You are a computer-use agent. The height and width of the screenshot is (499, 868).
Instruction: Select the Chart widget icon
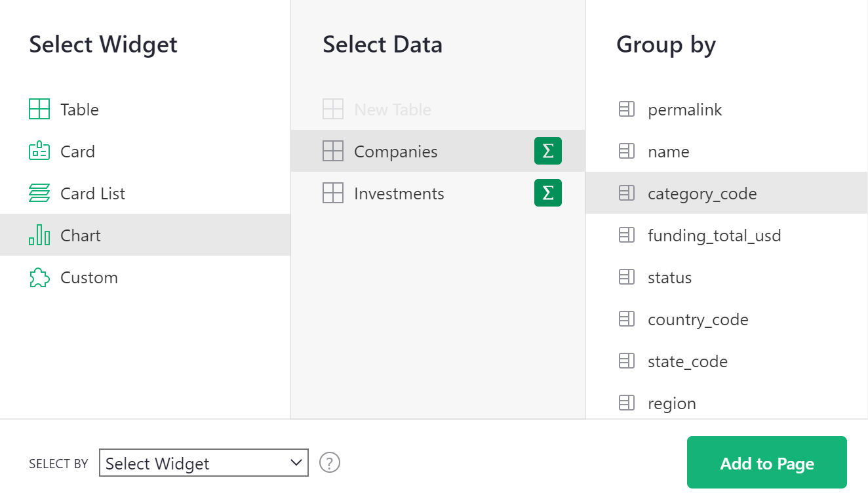(x=39, y=235)
